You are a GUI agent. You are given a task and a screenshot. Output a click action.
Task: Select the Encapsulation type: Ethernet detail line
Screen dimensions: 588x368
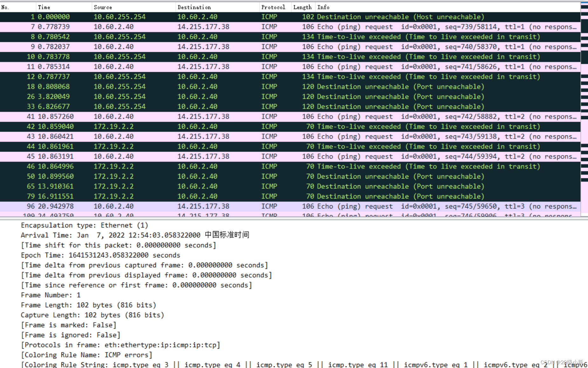pyautogui.click(x=85, y=225)
